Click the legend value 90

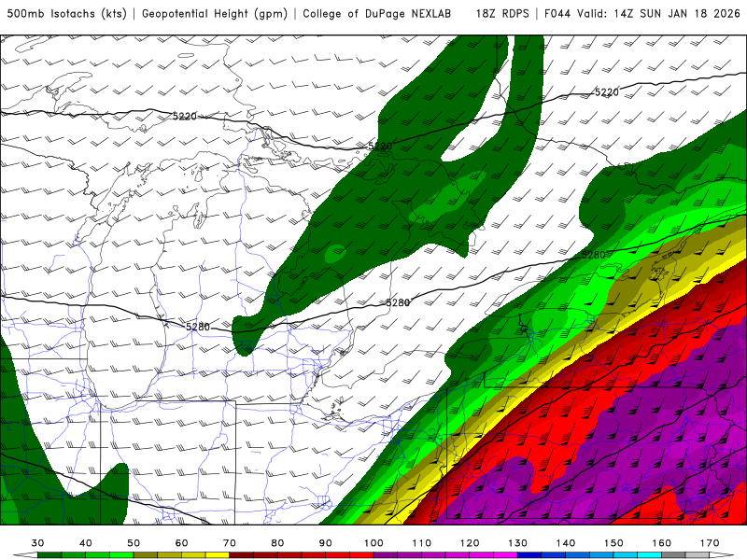pos(325,543)
